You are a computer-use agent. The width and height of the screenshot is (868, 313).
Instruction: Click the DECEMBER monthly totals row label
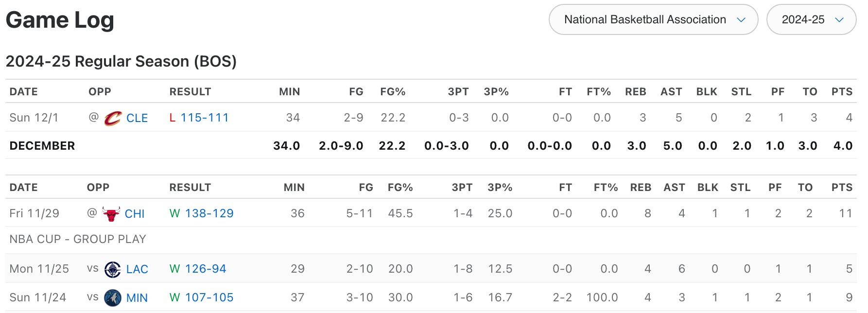(x=42, y=146)
